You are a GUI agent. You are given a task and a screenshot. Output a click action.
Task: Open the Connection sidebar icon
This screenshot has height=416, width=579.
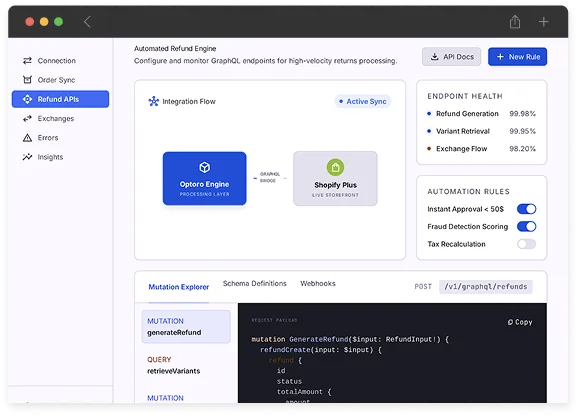[x=27, y=61]
